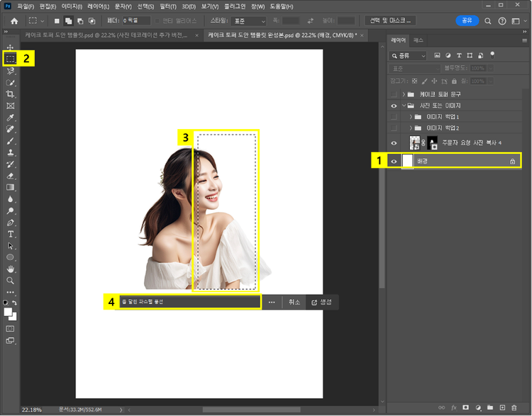Collapse the 사진 또는 이미지 group
Viewport: 532px width, 416px height.
pyautogui.click(x=404, y=106)
